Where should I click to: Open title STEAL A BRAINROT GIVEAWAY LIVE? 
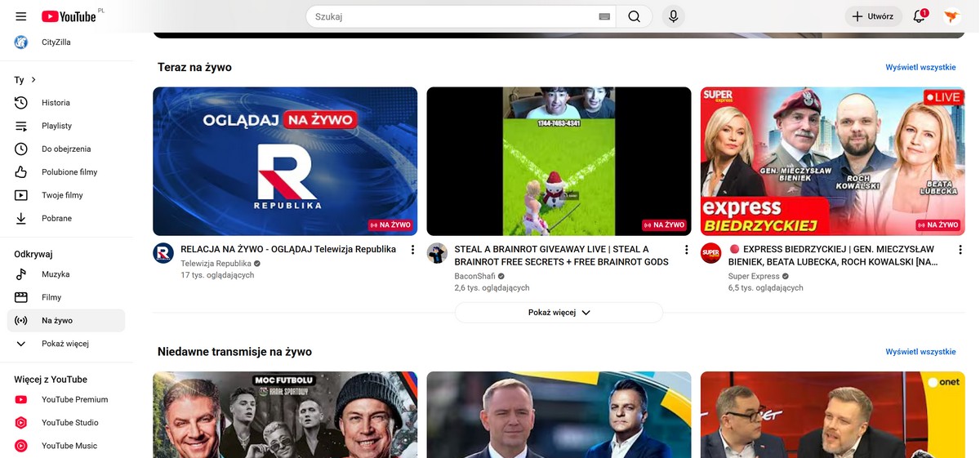tap(562, 256)
